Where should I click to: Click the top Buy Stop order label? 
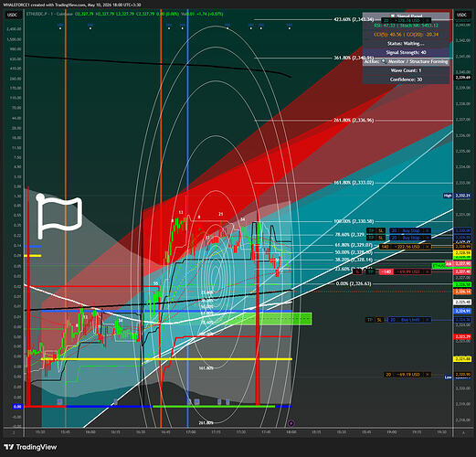click(411, 230)
